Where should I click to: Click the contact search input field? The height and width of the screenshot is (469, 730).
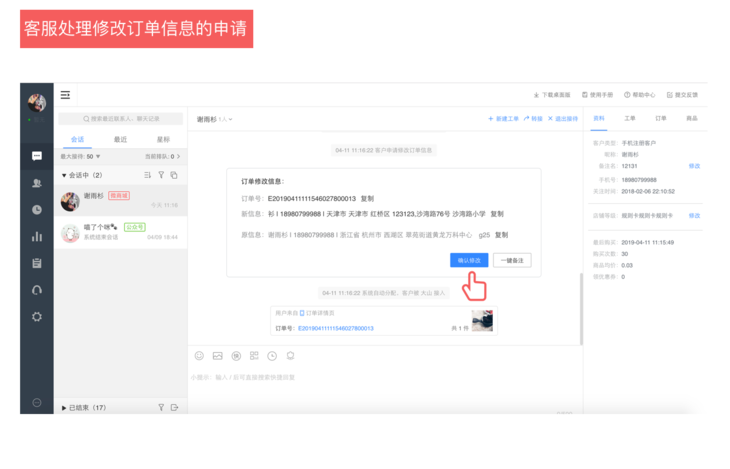coord(122,119)
